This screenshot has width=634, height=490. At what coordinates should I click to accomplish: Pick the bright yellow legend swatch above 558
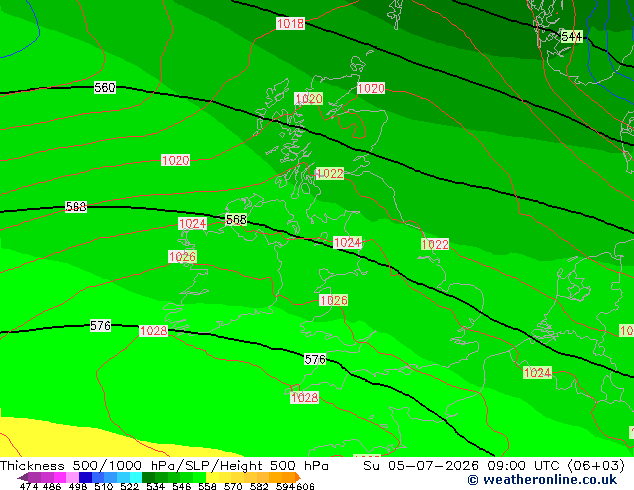(212, 477)
